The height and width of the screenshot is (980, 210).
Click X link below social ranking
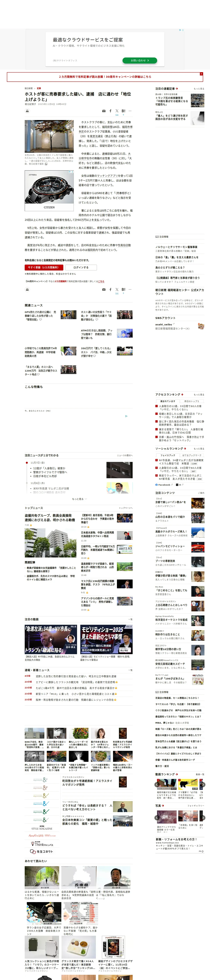point(179,485)
